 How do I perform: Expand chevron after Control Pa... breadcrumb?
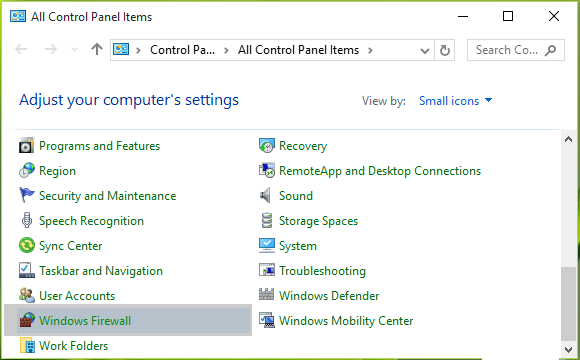point(226,50)
